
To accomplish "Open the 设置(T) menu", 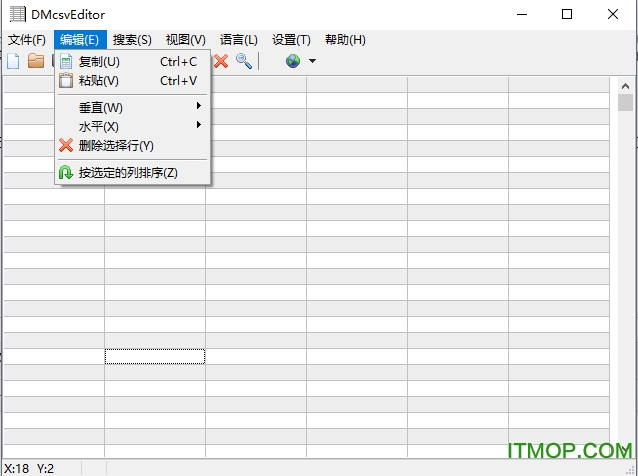I will 291,40.
